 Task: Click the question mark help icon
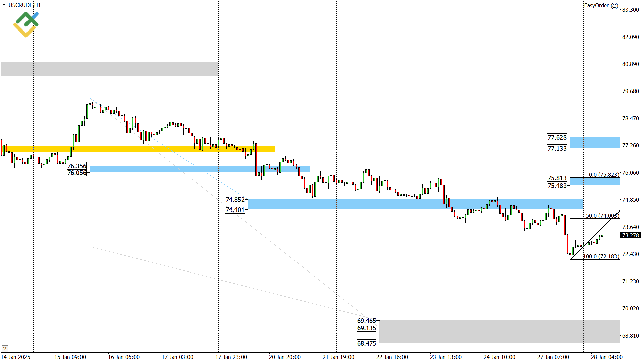(x=5, y=349)
